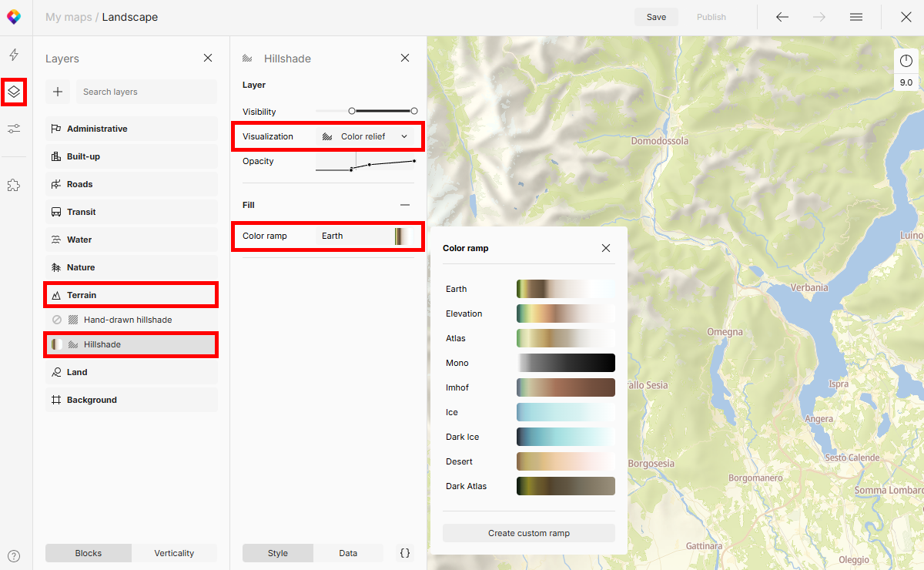Click Create custom ramp
This screenshot has width=924, height=570.
click(x=528, y=532)
